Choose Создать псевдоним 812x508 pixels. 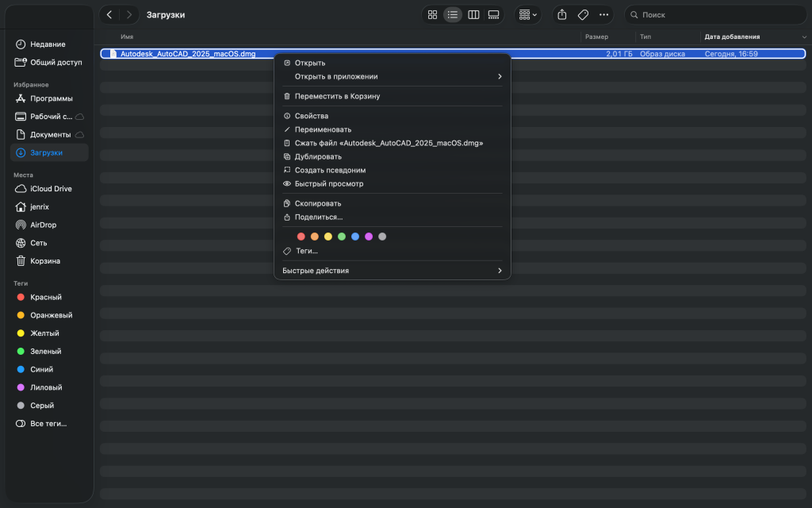coord(392,170)
